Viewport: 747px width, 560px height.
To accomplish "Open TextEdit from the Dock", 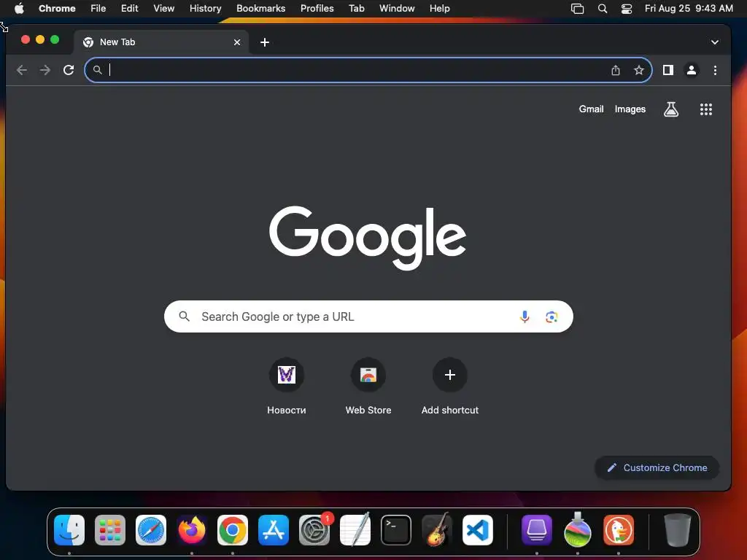I will pos(355,530).
